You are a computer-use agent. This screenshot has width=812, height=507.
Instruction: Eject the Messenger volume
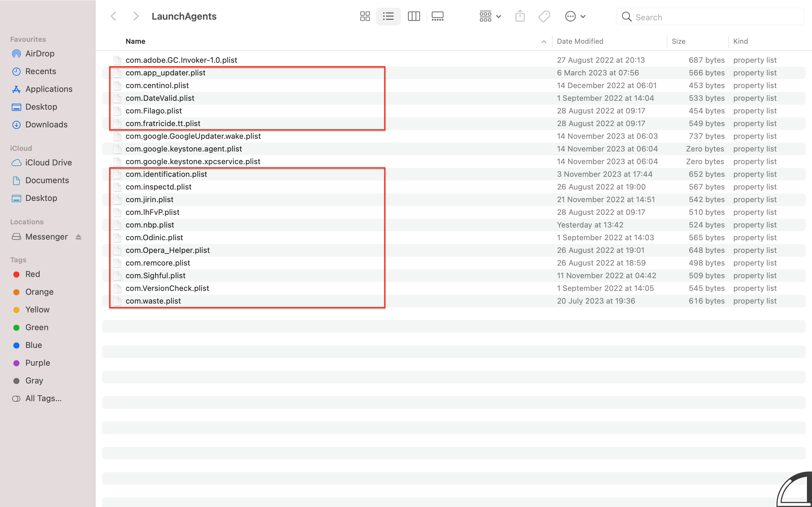click(x=79, y=237)
